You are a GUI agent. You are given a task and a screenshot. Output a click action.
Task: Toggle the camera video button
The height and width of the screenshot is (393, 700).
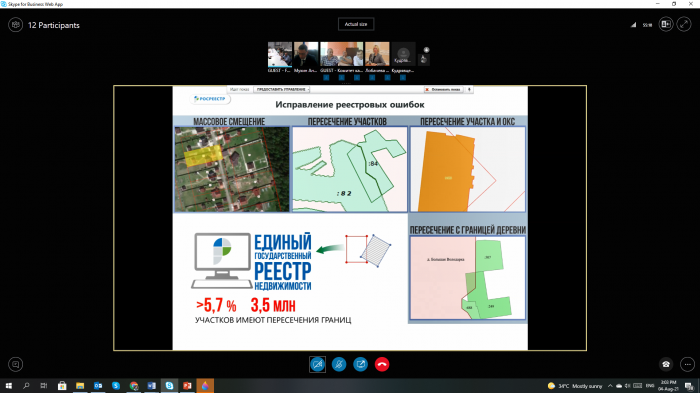coord(317,364)
